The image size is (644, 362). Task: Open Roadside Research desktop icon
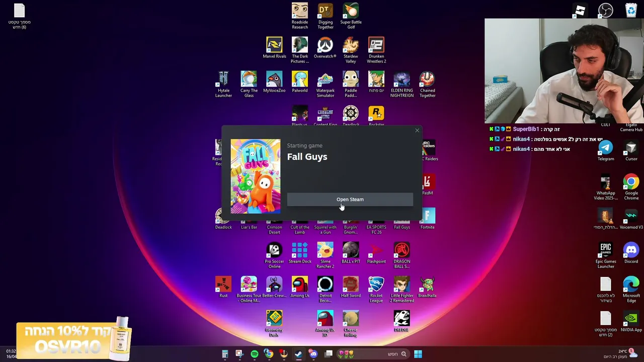pyautogui.click(x=300, y=16)
